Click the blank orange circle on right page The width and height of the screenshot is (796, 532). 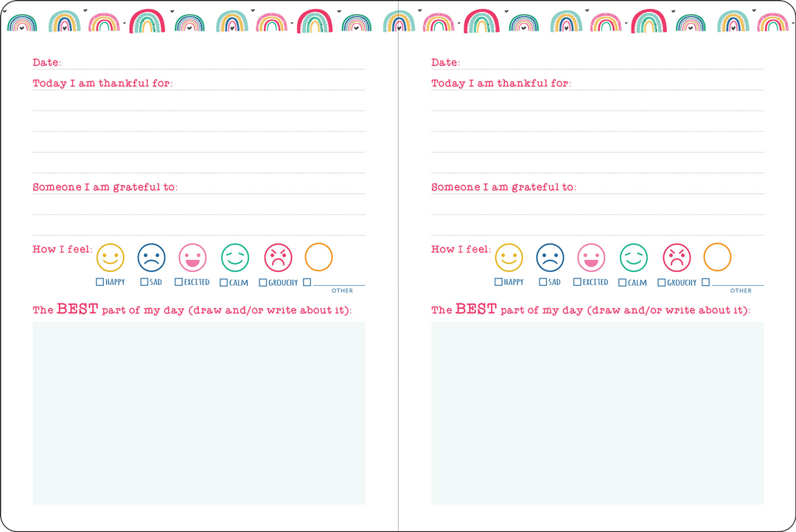[717, 257]
